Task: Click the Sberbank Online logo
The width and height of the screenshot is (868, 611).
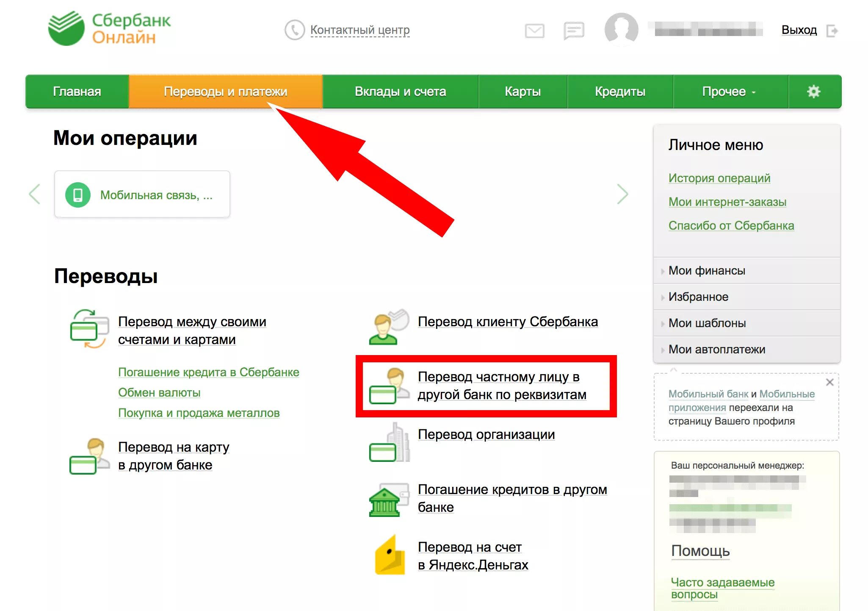Action: point(109,28)
